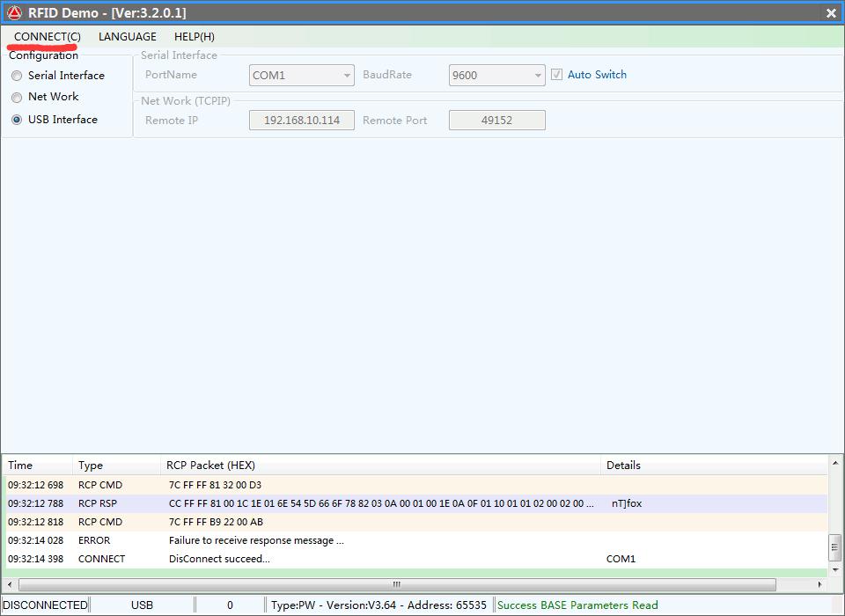This screenshot has height=616, width=845.
Task: Click the horizontal scrollbar left arrow
Action: pos(10,584)
